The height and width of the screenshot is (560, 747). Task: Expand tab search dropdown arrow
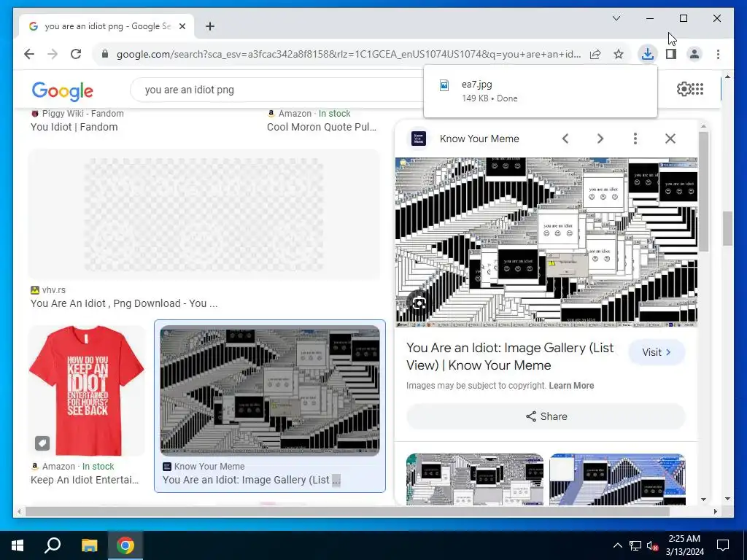coord(616,18)
